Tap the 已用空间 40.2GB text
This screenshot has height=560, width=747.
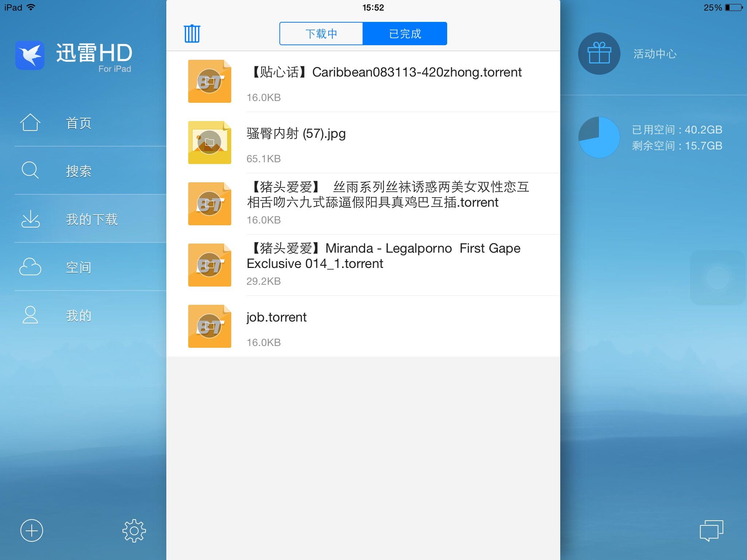coord(677,130)
